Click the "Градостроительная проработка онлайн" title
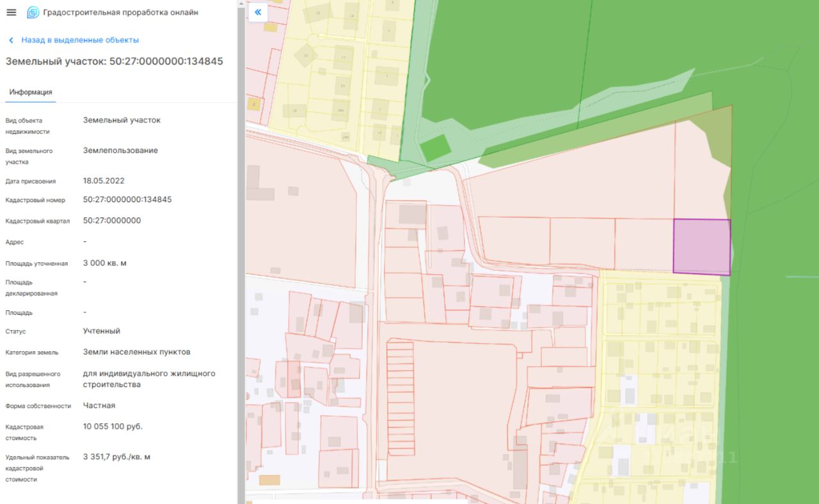The image size is (819, 504). [x=120, y=13]
